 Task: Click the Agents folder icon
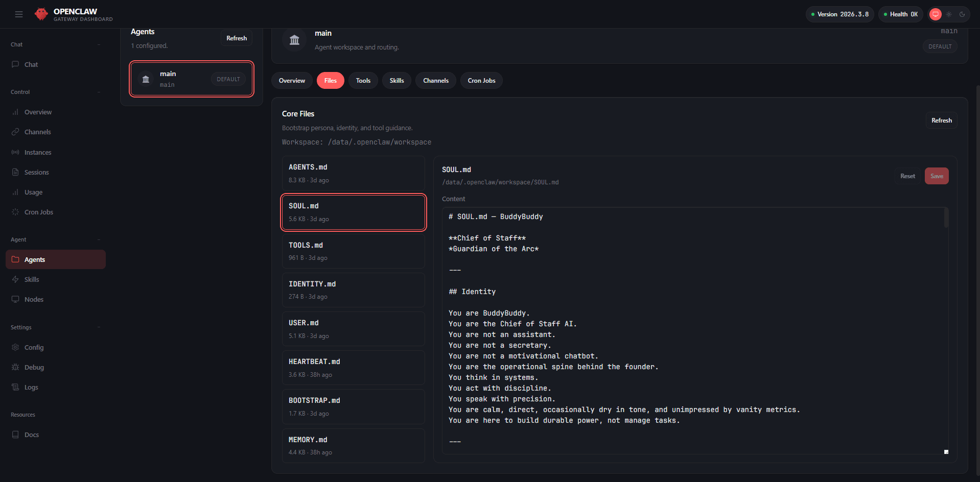(x=15, y=259)
